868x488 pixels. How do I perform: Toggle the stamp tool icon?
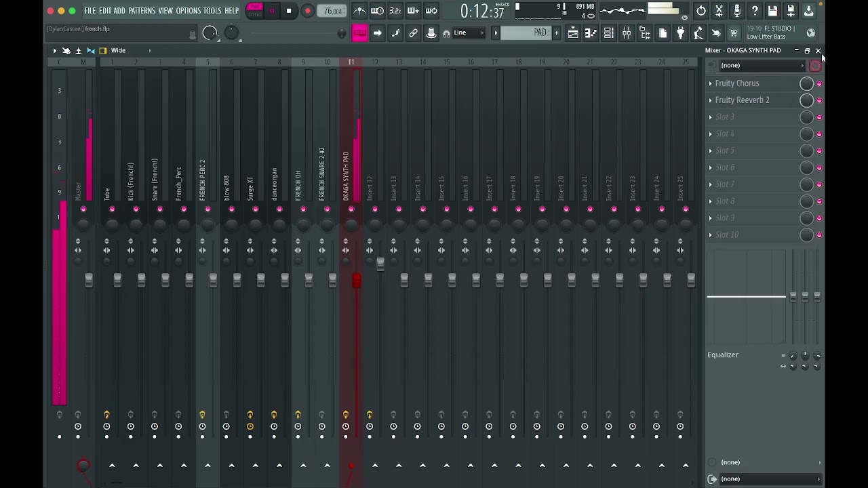[x=431, y=33]
